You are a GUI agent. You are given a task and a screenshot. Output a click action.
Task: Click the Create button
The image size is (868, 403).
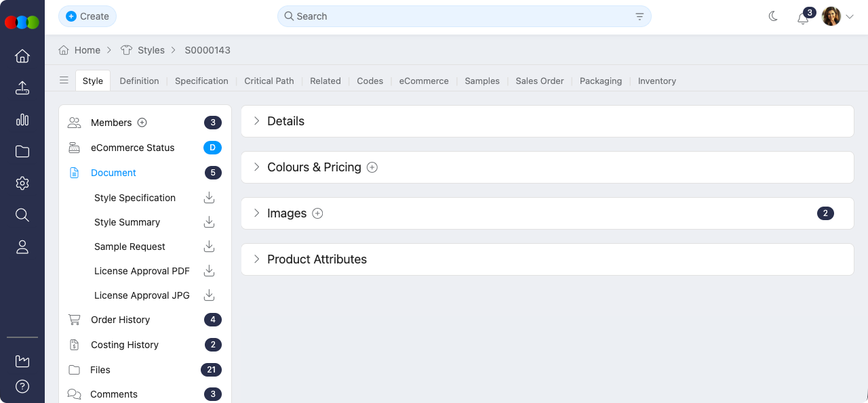point(87,16)
